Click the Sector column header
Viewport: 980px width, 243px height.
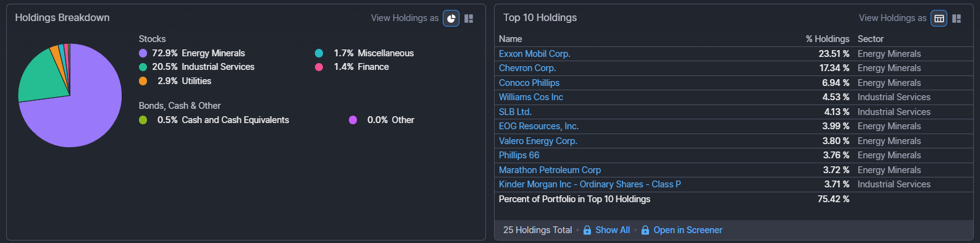[x=871, y=39]
